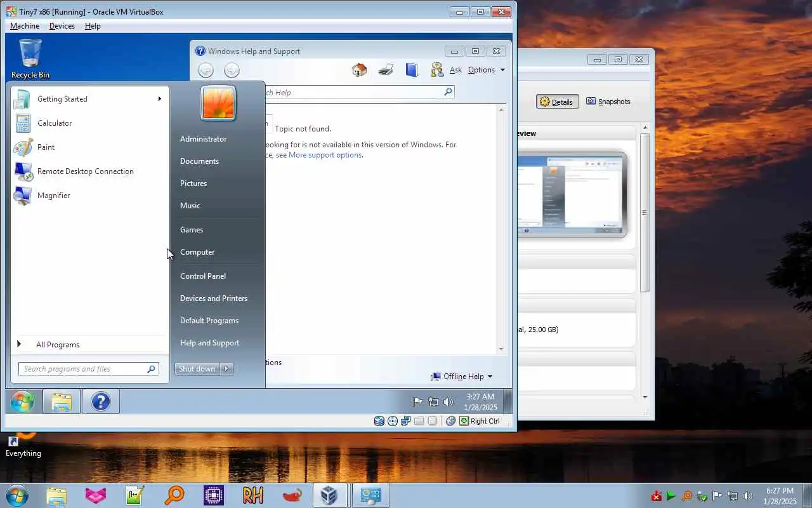Open the VirtualBox Help menu
Image resolution: width=812 pixels, height=508 pixels.
coord(93,26)
